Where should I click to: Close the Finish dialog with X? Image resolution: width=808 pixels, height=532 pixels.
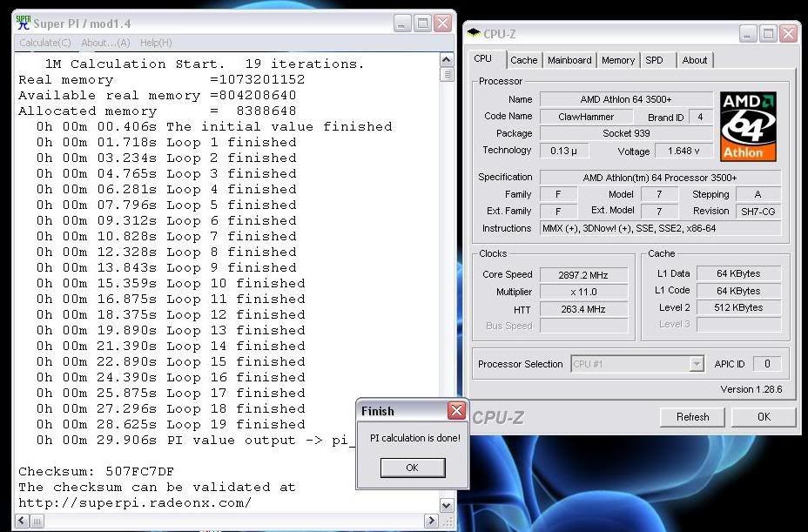[x=456, y=410]
